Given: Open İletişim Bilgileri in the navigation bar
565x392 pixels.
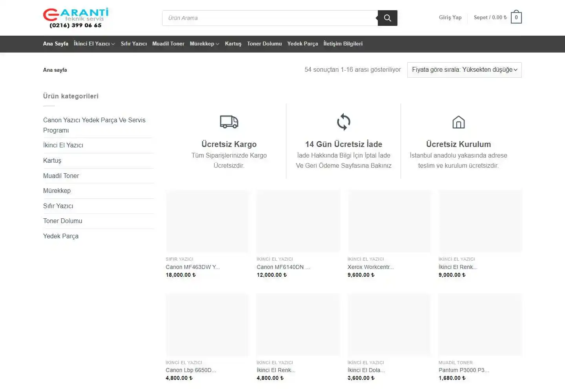Looking at the screenshot, I should click(343, 44).
